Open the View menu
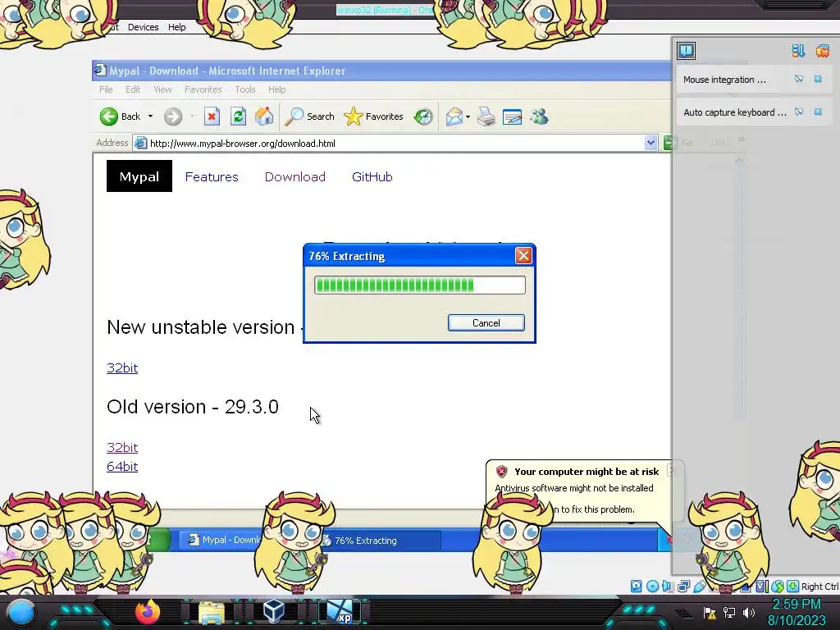This screenshot has width=840, height=630. coord(162,89)
